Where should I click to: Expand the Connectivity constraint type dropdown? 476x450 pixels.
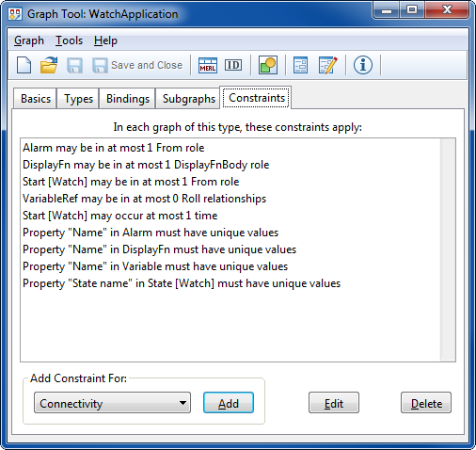[112, 403]
